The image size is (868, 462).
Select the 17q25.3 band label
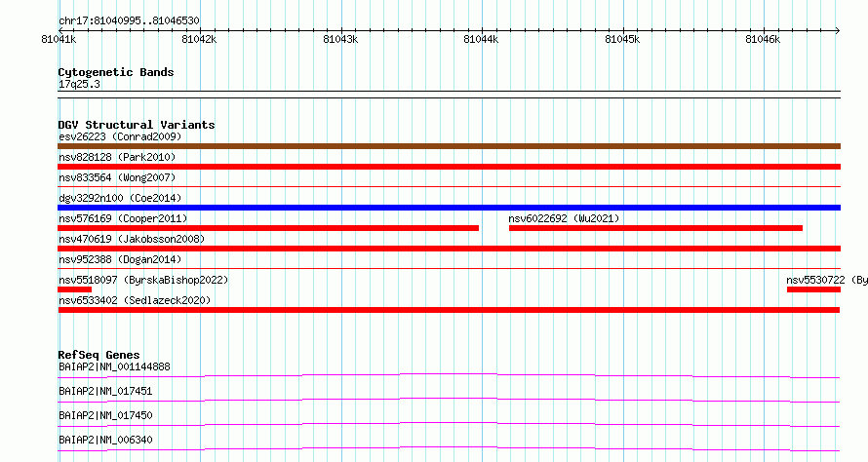[x=79, y=84]
